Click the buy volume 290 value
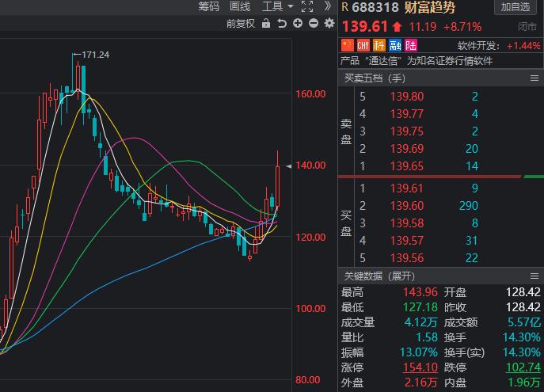This screenshot has height=392, width=544. click(469, 206)
